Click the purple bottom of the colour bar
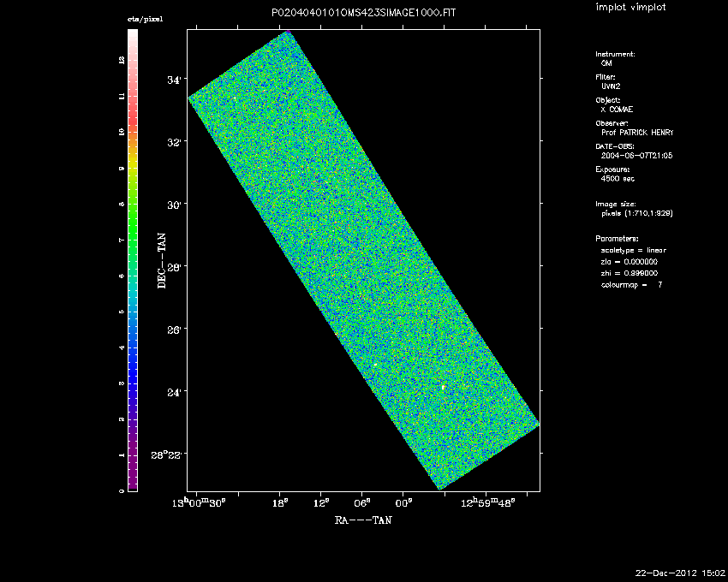Screen dimensions: 728x582 132,469
